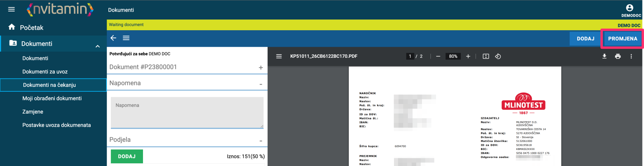Screen dimensions: 644x166
Task: Rotate the PDF document
Action: [x=498, y=56]
